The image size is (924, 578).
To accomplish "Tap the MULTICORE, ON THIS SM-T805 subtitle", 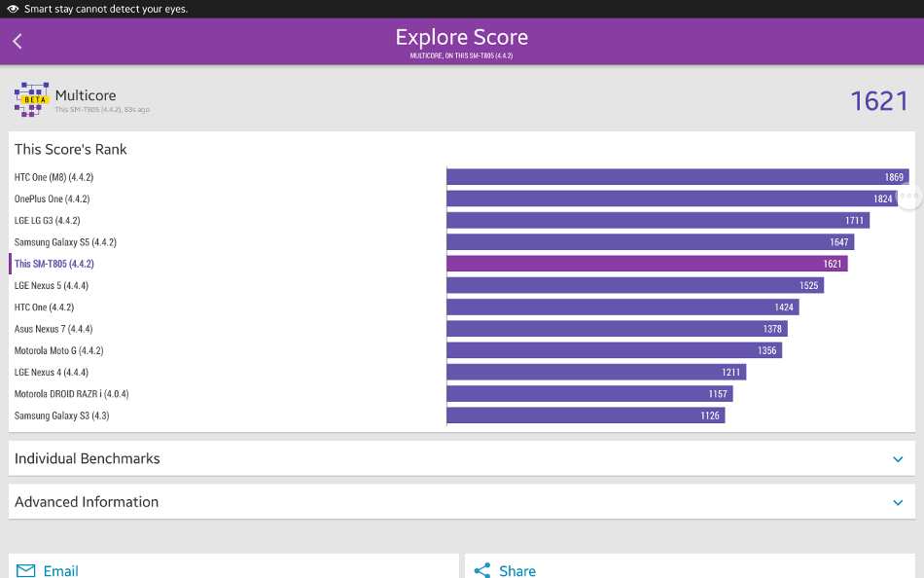I will click(x=461, y=55).
